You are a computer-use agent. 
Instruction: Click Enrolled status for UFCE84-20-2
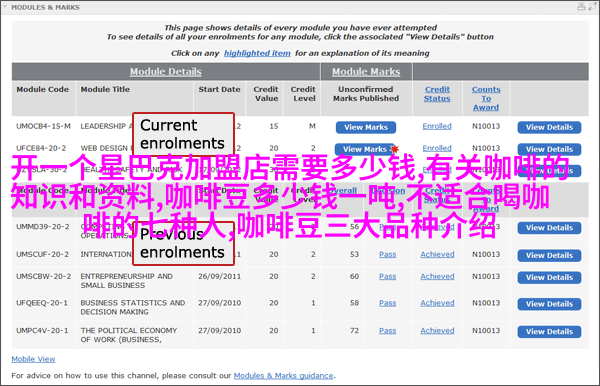point(437,148)
